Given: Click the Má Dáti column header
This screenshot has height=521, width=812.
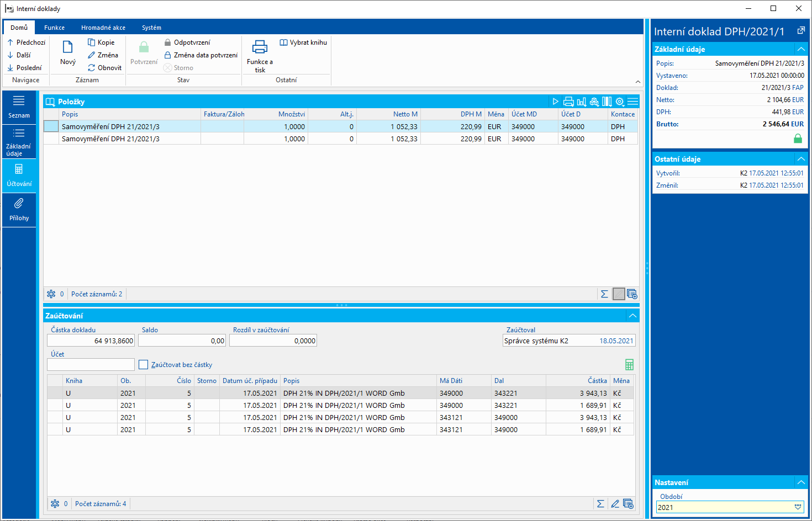Looking at the screenshot, I should pos(464,381).
